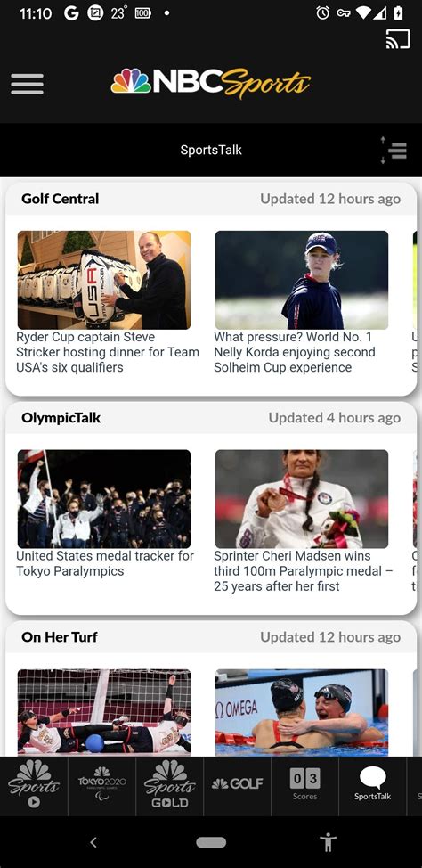This screenshot has width=422, height=868.
Task: Read Nelly Korda Solheim Cup article
Action: coord(294,352)
